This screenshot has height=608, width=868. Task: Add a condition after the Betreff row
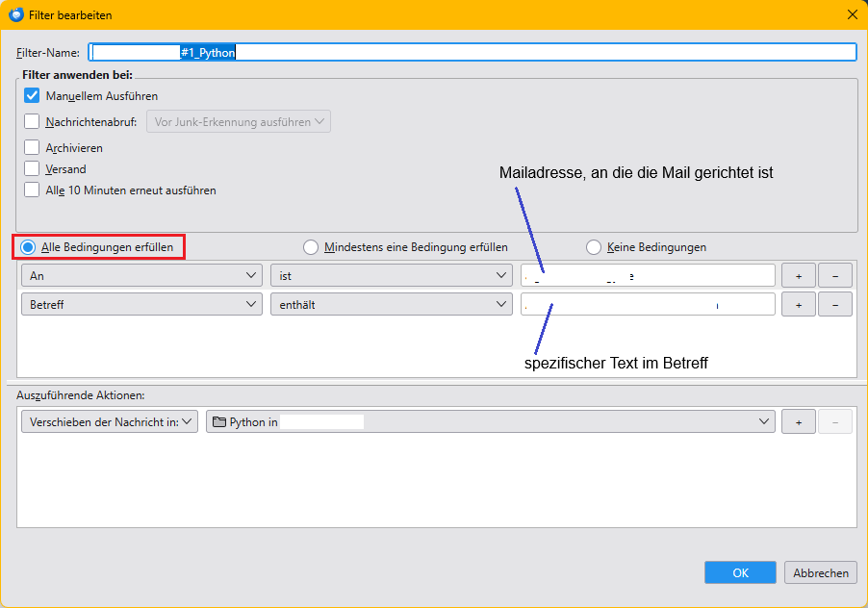(x=799, y=304)
